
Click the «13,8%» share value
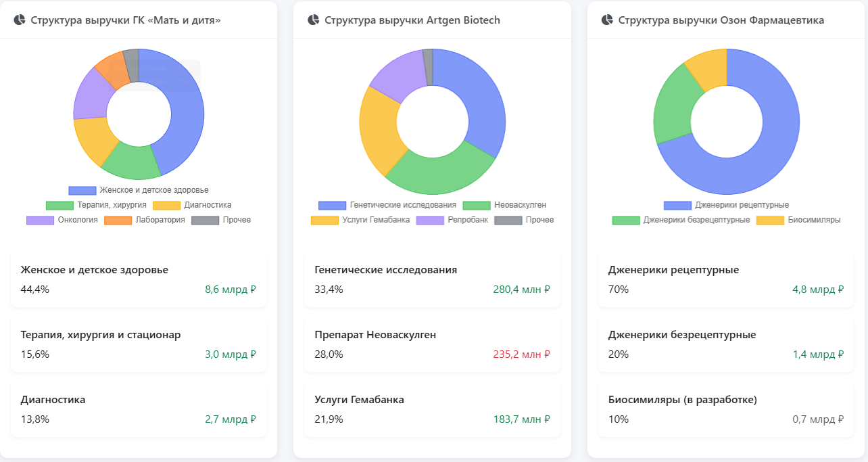pos(35,419)
